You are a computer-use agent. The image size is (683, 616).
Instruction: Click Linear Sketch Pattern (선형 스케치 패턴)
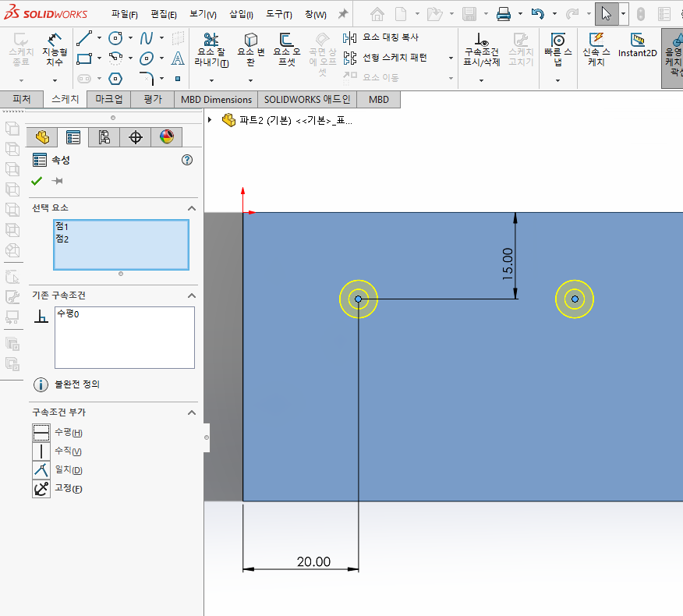click(385, 58)
